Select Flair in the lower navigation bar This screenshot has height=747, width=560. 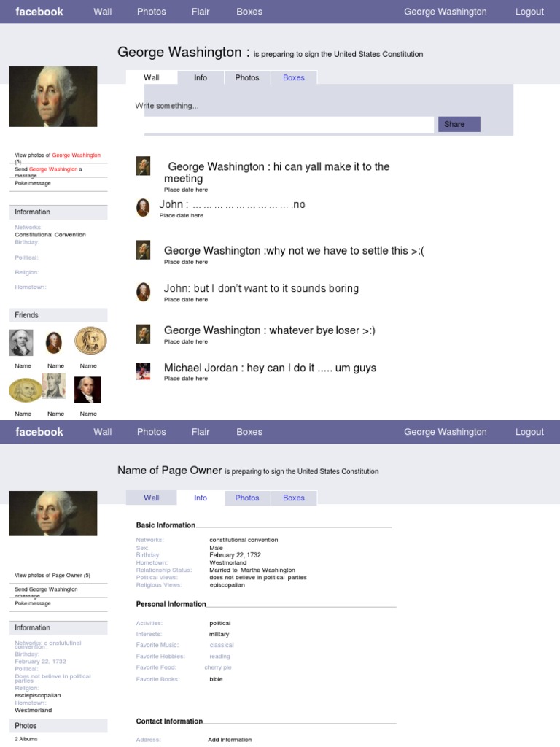(201, 432)
